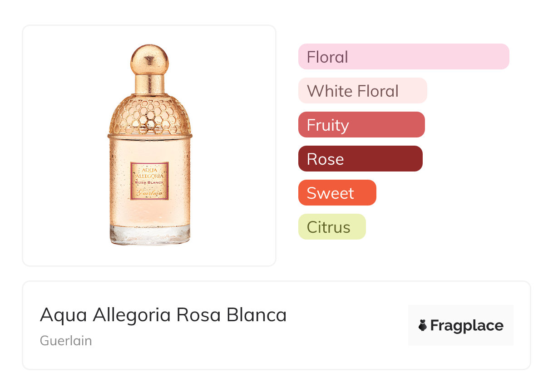The height and width of the screenshot is (392, 553).
Task: Select the orange Sweet accord bar
Action: 337,193
